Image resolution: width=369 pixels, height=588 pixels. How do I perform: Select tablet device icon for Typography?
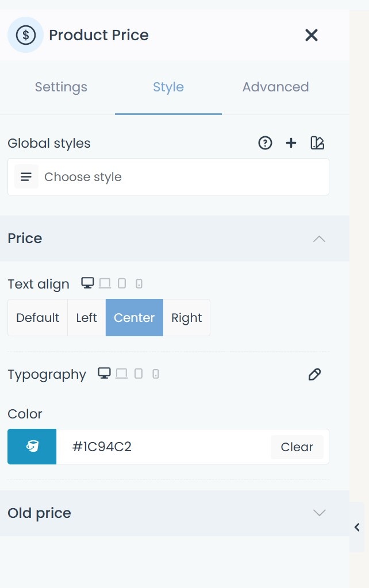click(x=139, y=374)
